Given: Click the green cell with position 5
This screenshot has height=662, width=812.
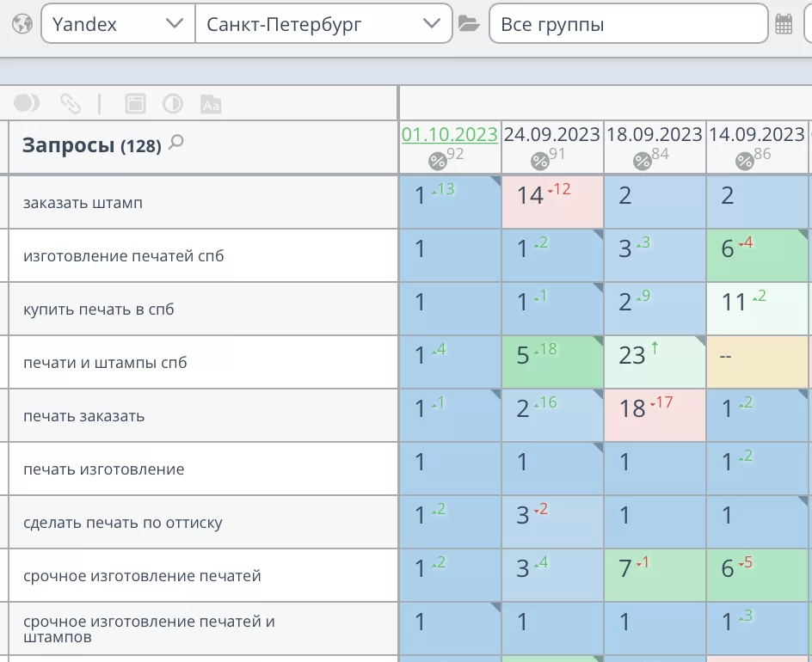Looking at the screenshot, I should [552, 362].
